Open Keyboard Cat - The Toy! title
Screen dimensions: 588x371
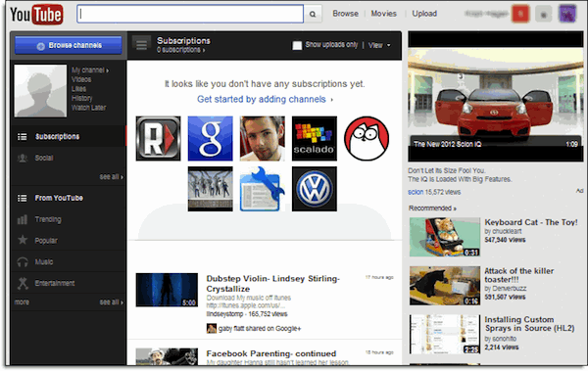pos(531,222)
